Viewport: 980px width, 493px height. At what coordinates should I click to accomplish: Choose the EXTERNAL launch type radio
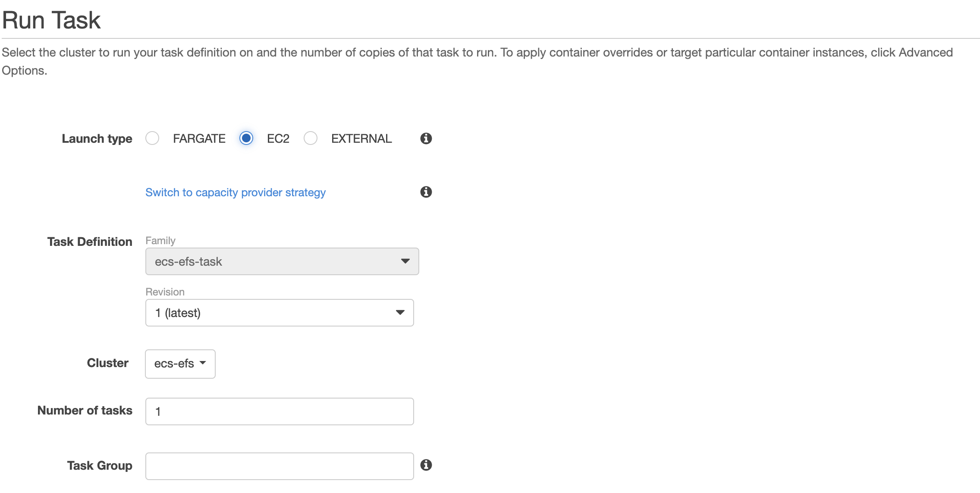(x=311, y=138)
